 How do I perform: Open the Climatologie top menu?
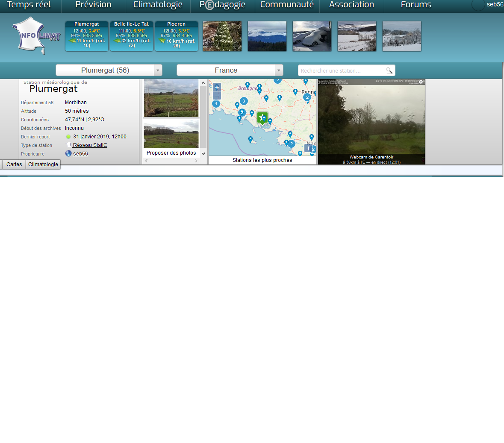pyautogui.click(x=158, y=5)
